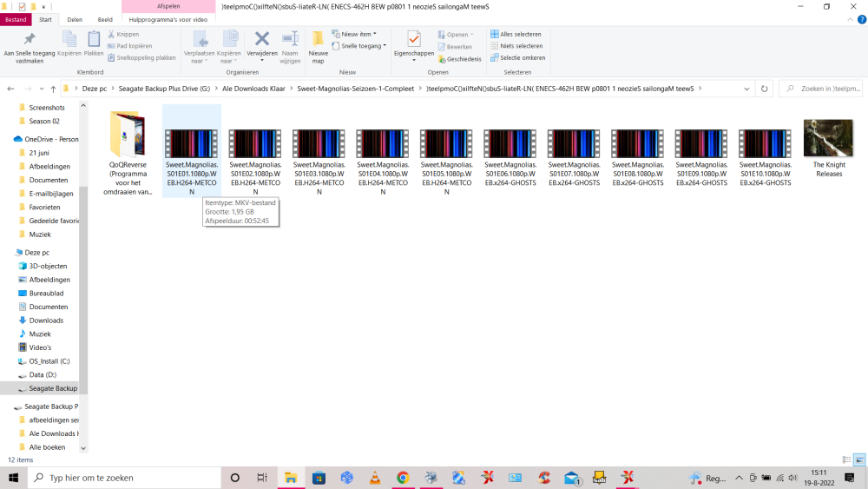
Task: Launch VLC media player from the taskbar
Action: (375, 478)
